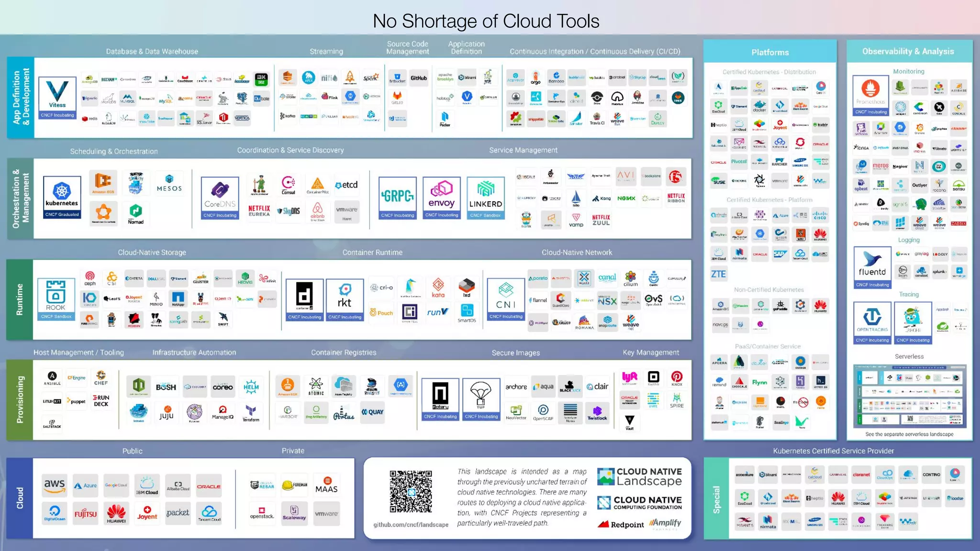Screen dimensions: 980x551
Task: Click the Terraform logo
Action: pyautogui.click(x=251, y=413)
